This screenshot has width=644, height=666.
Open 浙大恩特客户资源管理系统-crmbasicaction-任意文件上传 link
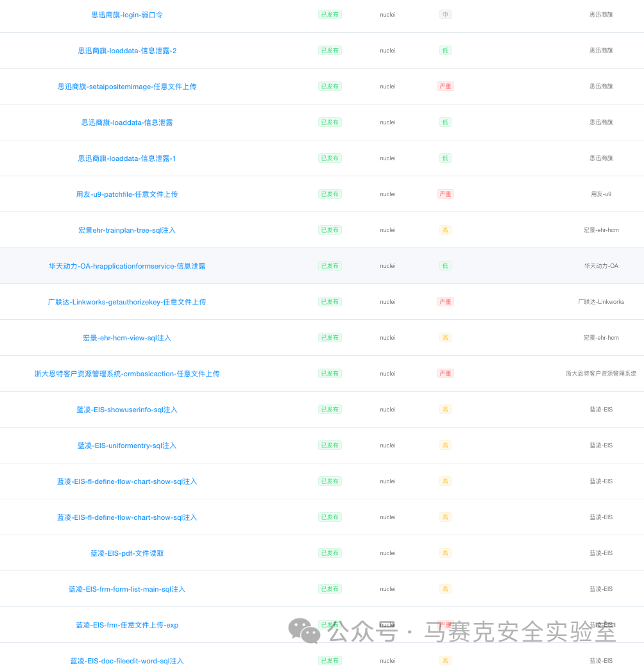pyautogui.click(x=127, y=374)
